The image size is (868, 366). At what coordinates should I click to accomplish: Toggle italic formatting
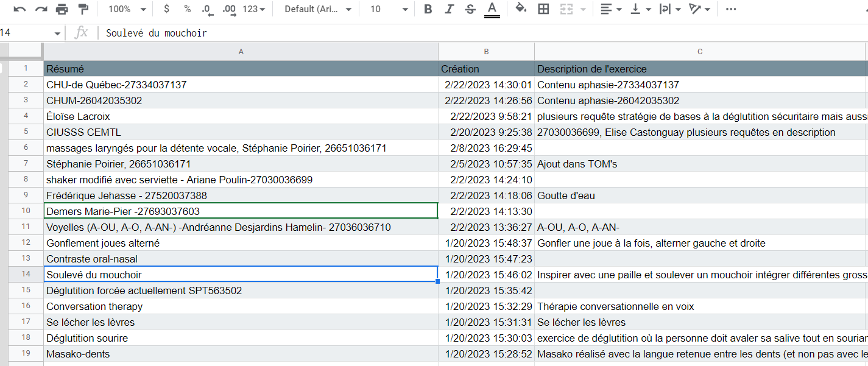pos(449,9)
